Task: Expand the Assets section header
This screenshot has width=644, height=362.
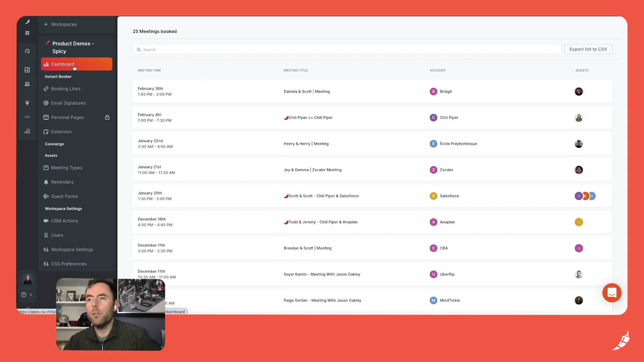Action: pyautogui.click(x=51, y=156)
